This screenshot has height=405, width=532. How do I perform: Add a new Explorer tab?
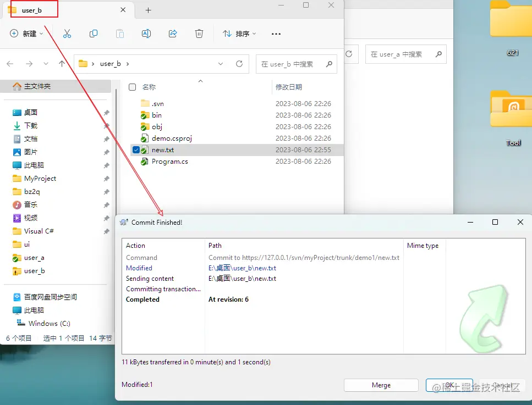coord(149,10)
